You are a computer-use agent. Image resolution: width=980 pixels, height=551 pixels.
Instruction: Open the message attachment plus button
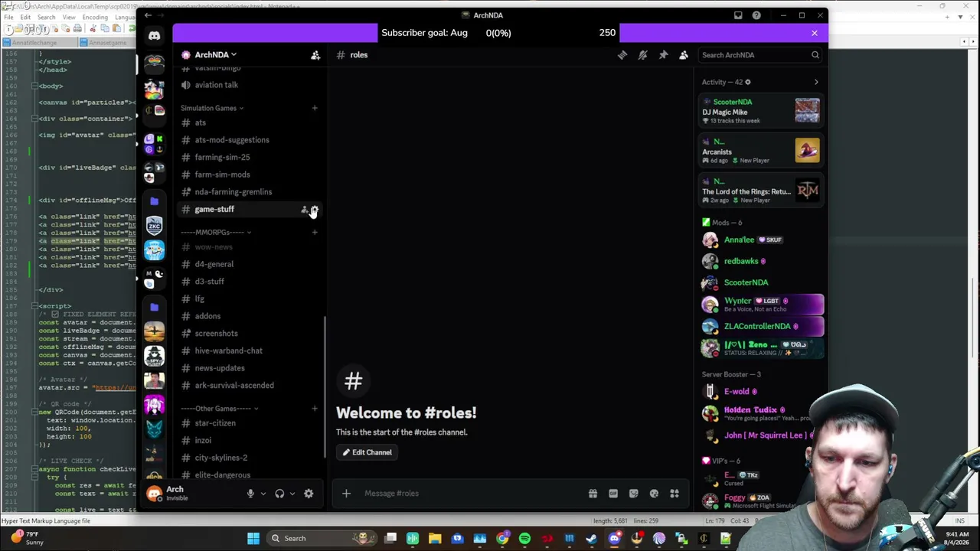tap(346, 494)
